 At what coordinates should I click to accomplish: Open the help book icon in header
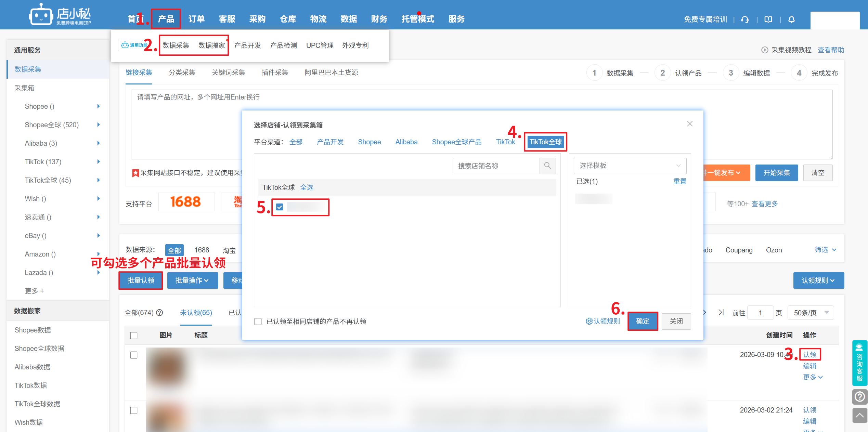(768, 19)
